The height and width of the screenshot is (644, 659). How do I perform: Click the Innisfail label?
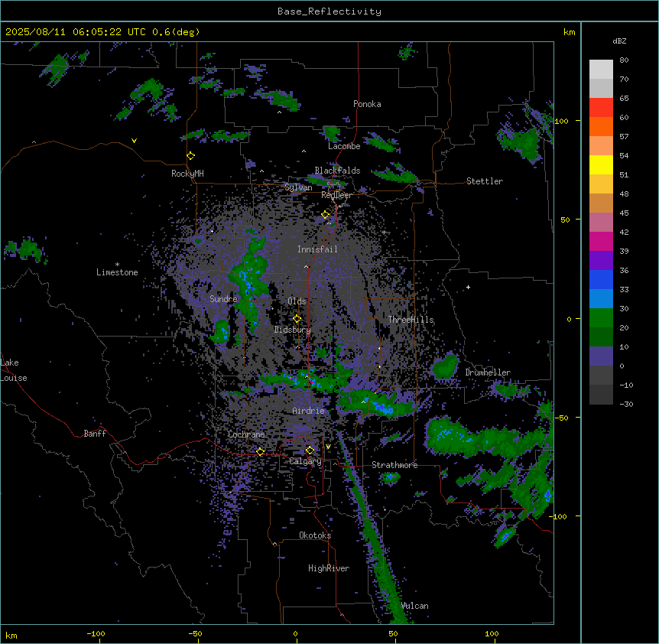(317, 249)
